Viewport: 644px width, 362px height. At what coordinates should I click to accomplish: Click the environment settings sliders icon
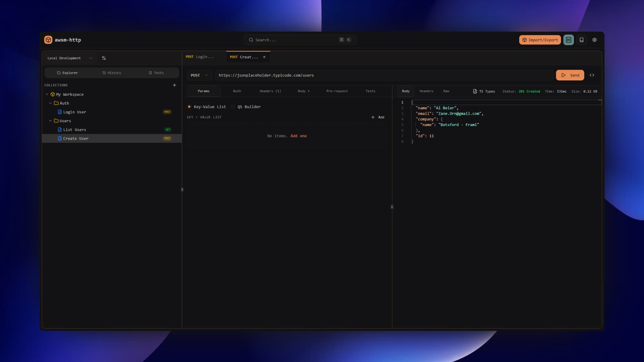tap(104, 58)
